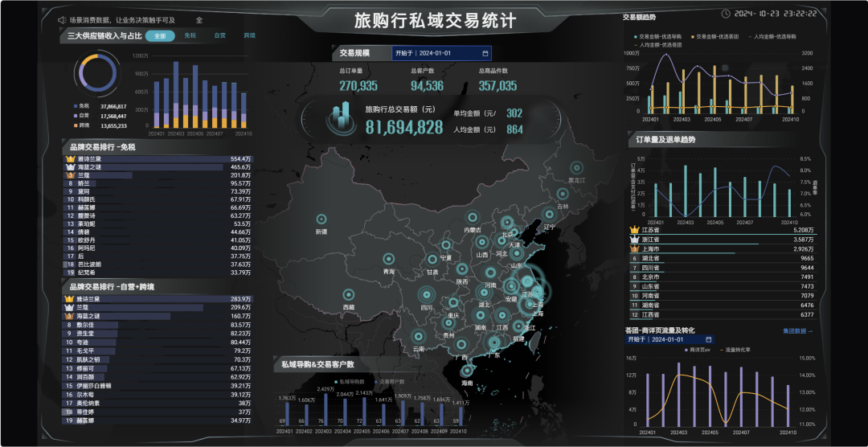868x447 pixels.
Task: Toggle 流量转化率 legend series
Action: [x=735, y=351]
